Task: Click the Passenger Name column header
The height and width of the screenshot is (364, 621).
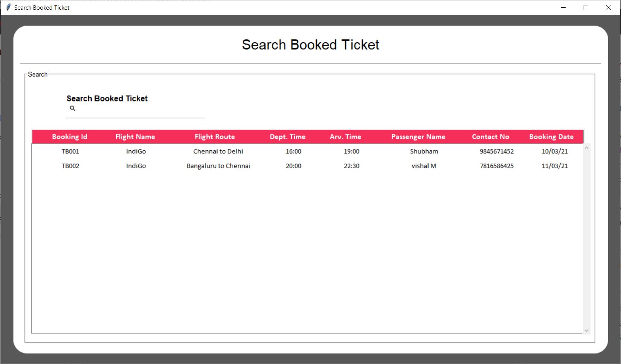Action: point(418,137)
